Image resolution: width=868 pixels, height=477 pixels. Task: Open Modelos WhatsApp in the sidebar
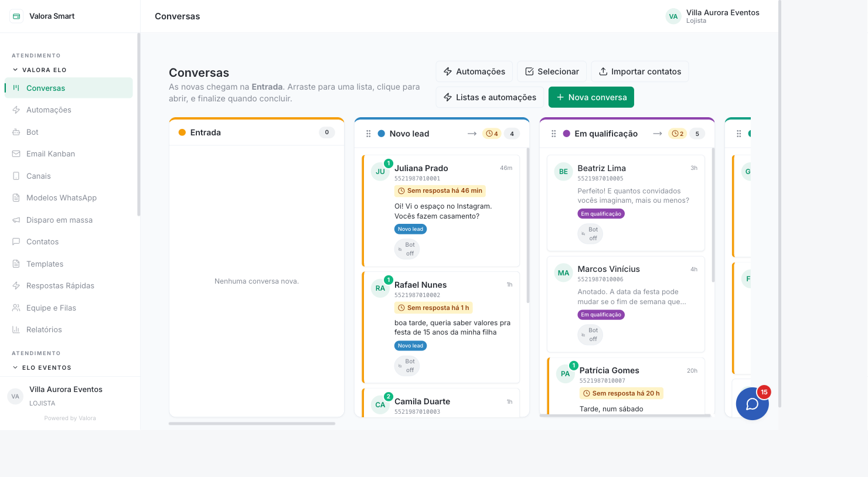click(69, 198)
